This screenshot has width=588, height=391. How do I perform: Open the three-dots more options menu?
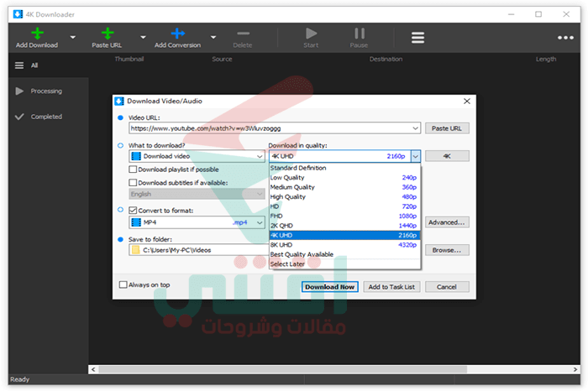tap(565, 38)
